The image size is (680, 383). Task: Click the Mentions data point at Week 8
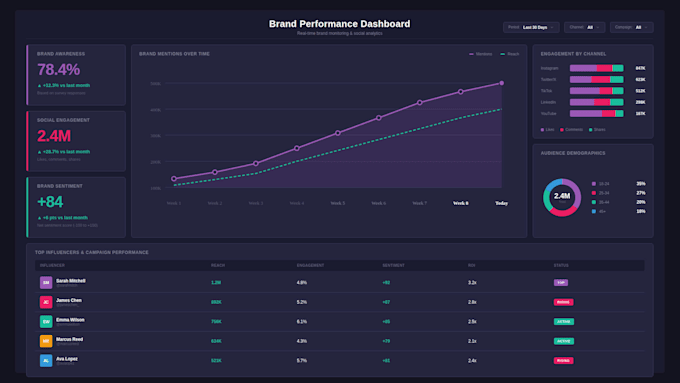coord(461,92)
